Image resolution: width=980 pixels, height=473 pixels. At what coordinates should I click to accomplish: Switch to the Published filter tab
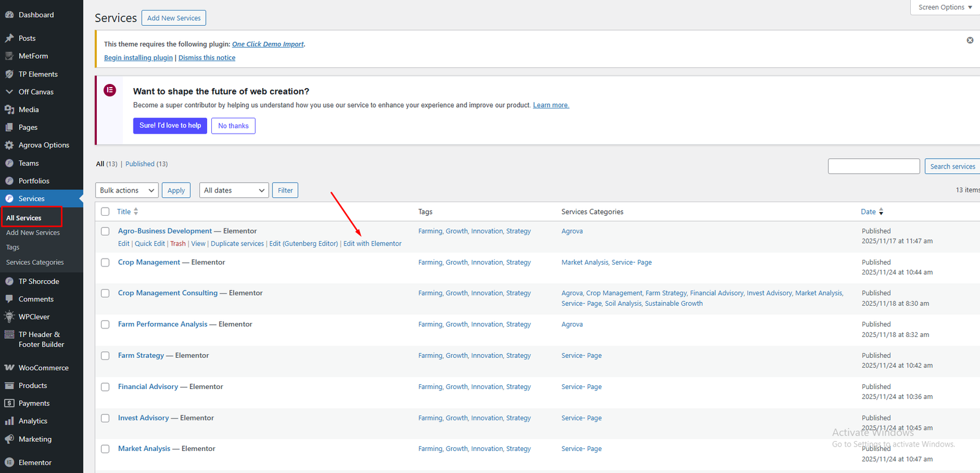(140, 164)
